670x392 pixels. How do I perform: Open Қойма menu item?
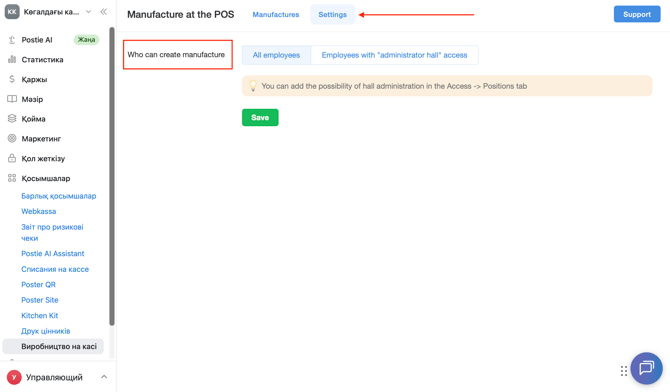click(33, 118)
